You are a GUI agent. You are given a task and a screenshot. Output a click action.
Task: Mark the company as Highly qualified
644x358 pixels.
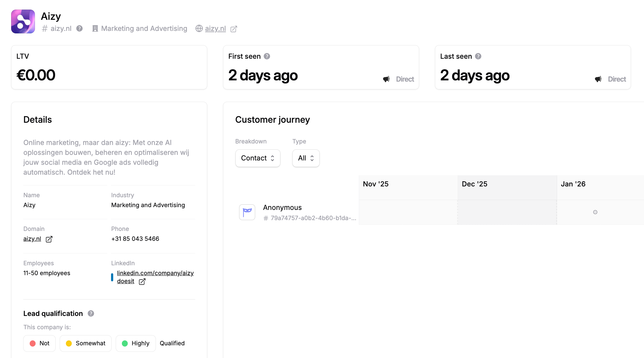coord(135,343)
